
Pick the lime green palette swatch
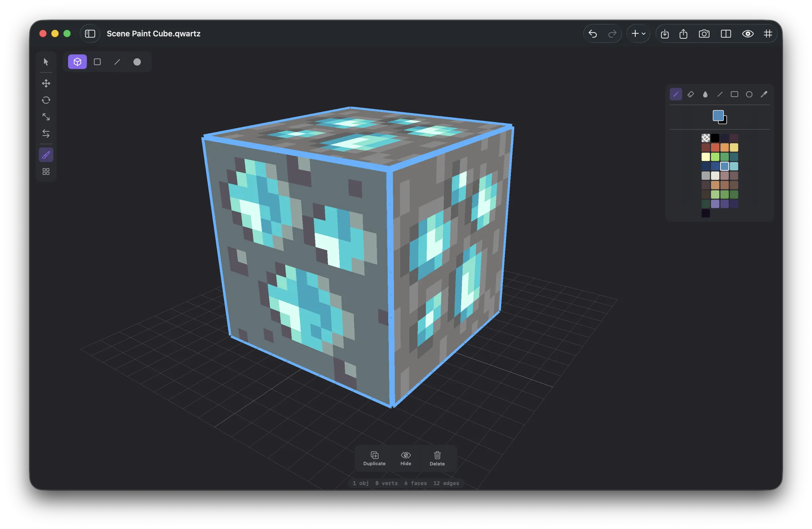coord(715,157)
